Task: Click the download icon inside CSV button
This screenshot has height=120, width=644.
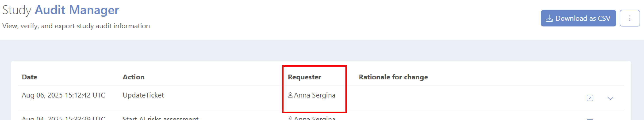Action: coord(549,19)
